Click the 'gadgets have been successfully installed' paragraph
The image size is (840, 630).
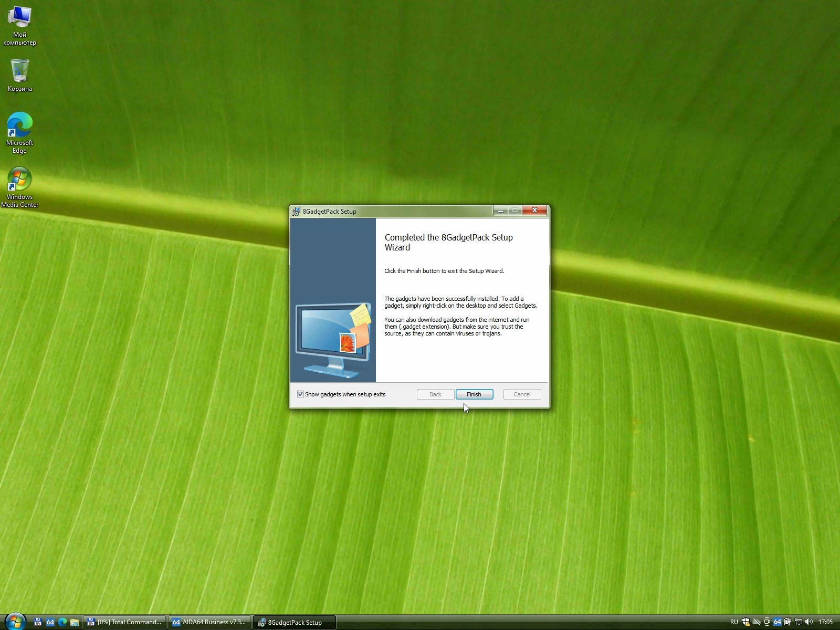coord(461,302)
